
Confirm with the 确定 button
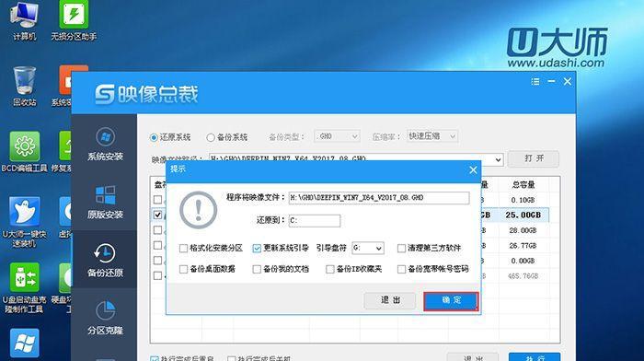coord(451,301)
